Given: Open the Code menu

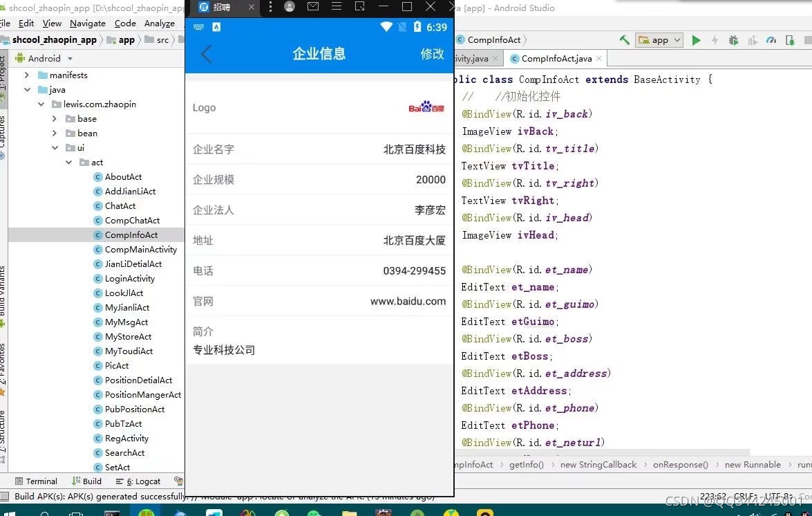Looking at the screenshot, I should pyautogui.click(x=125, y=24).
